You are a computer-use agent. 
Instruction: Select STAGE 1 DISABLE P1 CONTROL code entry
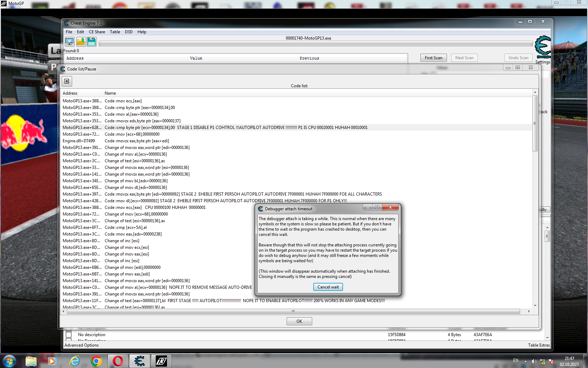coord(297,128)
